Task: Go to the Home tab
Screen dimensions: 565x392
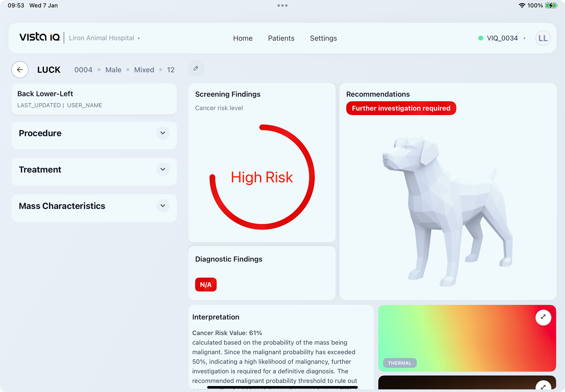Action: [x=243, y=38]
